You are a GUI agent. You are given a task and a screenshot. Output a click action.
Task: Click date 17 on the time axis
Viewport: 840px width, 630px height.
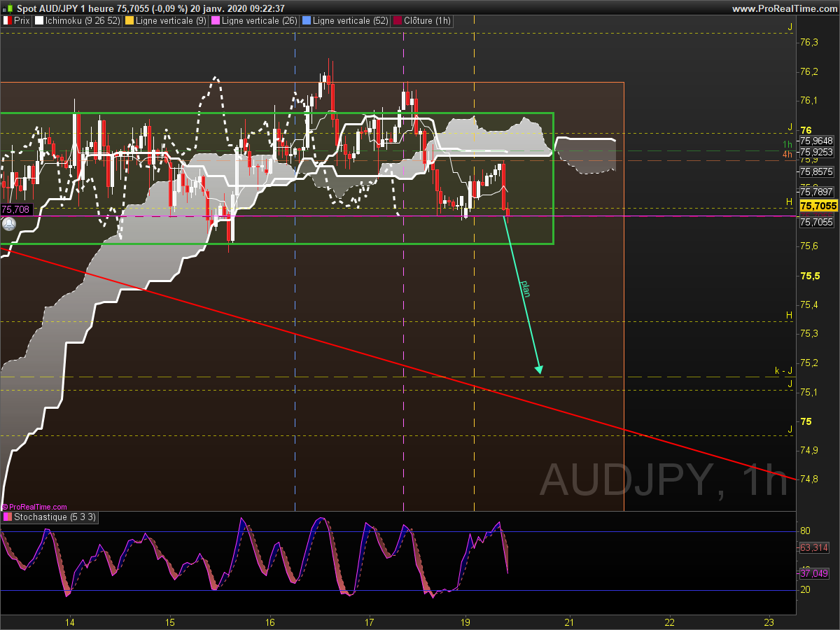[370, 622]
